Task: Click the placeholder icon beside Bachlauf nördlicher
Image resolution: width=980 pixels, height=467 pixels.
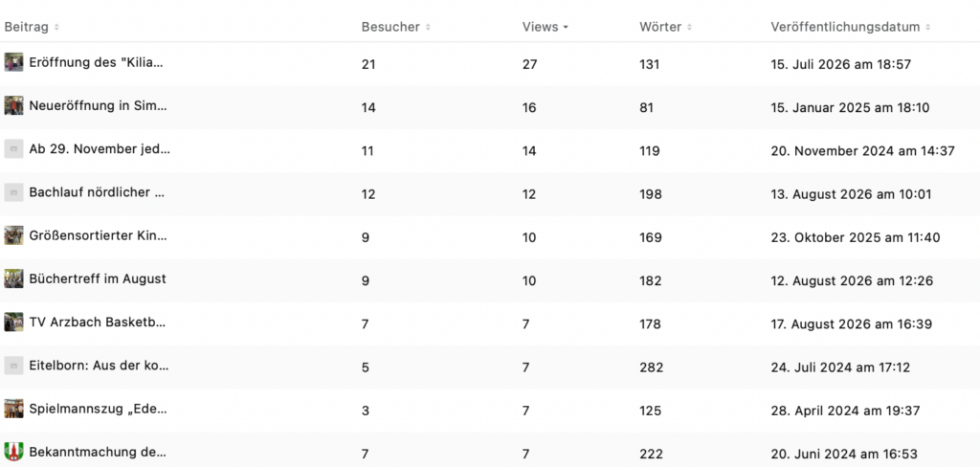Action: click(13, 192)
